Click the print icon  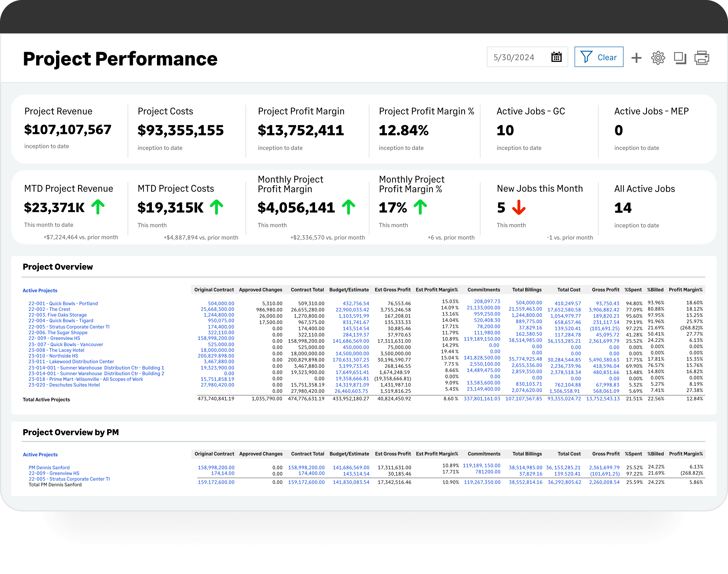point(702,58)
